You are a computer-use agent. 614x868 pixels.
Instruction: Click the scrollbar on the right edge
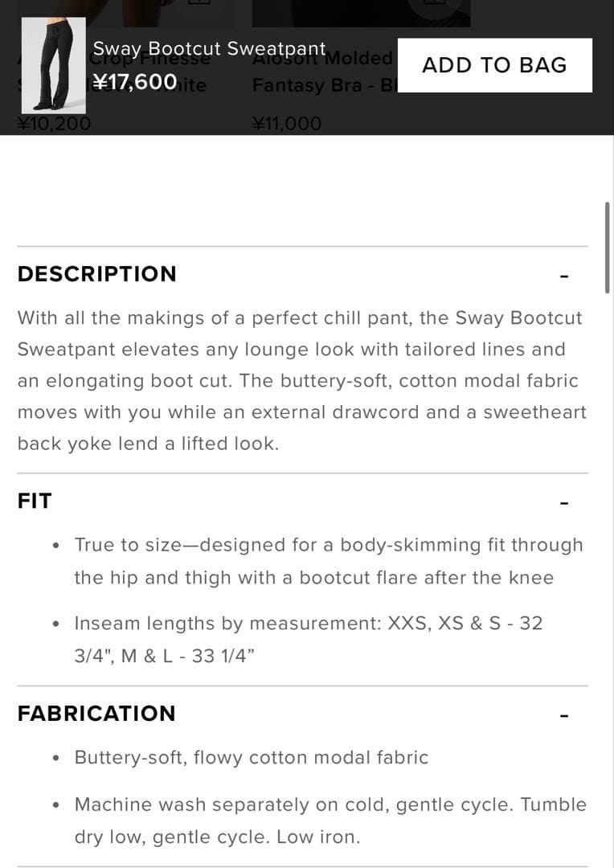(x=608, y=241)
